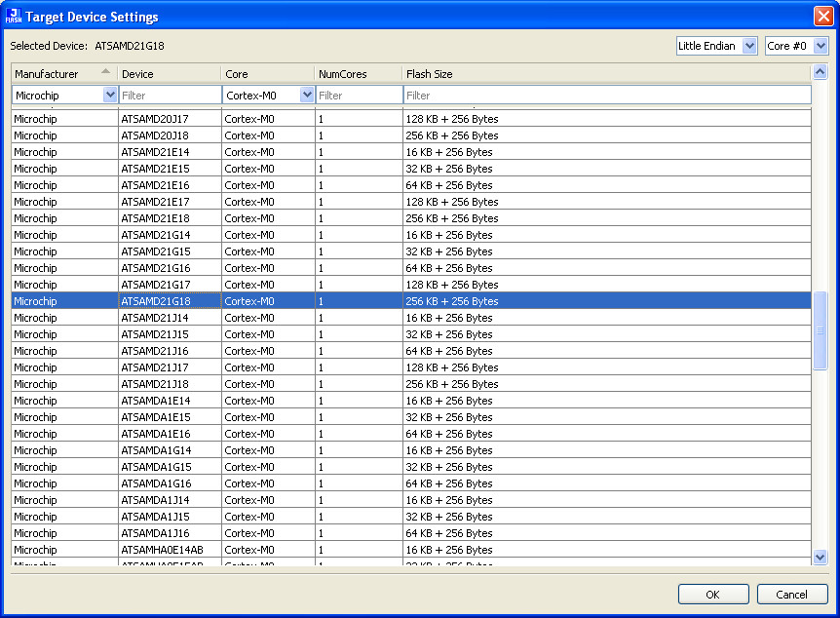The width and height of the screenshot is (840, 618).
Task: Sort by Flash Size column header
Action: click(x=606, y=74)
